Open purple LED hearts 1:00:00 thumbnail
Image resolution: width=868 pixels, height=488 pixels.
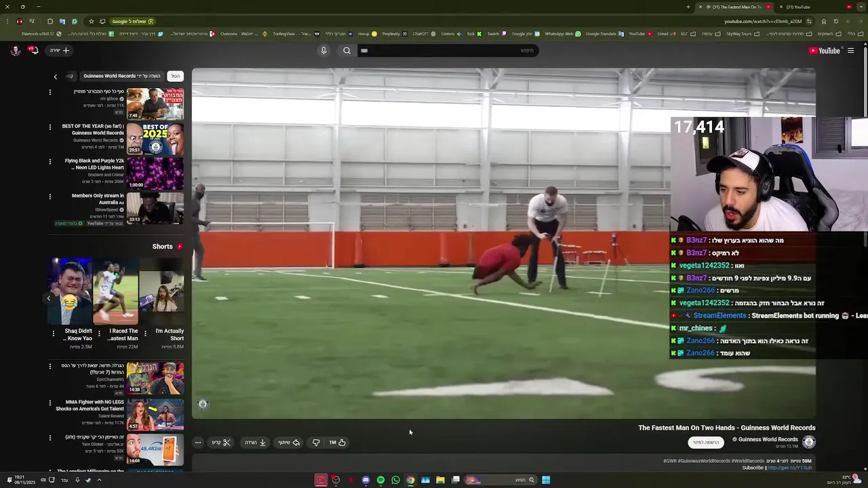[155, 174]
